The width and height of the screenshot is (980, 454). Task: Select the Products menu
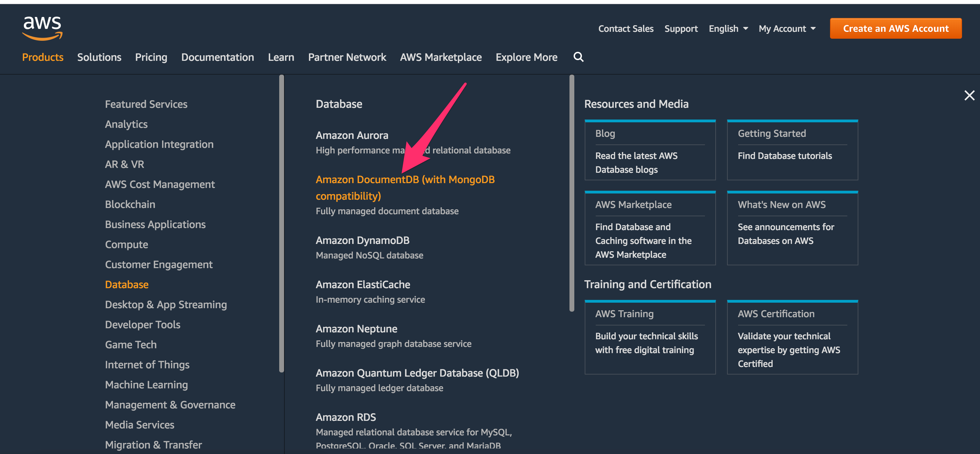coord(43,57)
